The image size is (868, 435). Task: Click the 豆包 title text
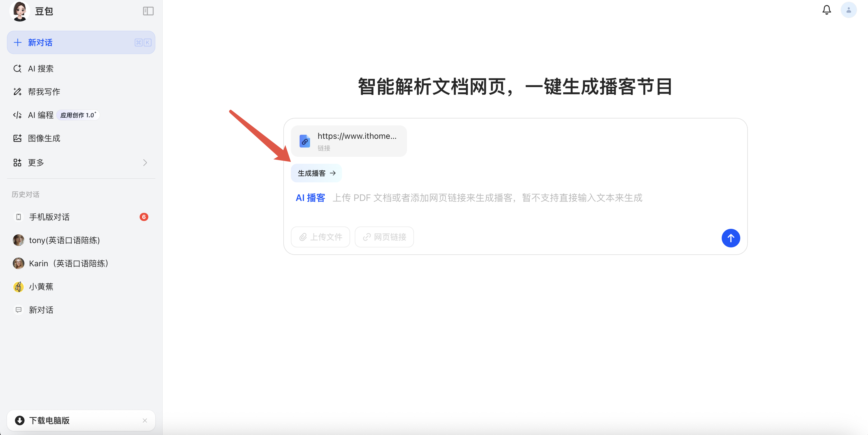44,11
